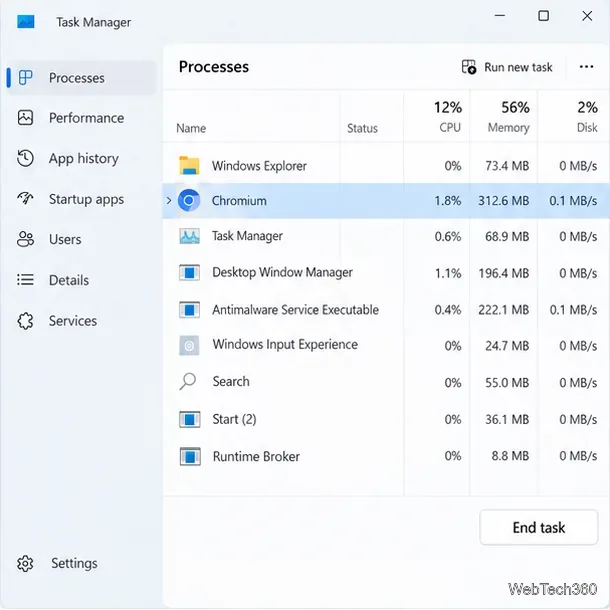
Task: Click Chromium's 1.8% CPU value
Action: pyautogui.click(x=448, y=201)
